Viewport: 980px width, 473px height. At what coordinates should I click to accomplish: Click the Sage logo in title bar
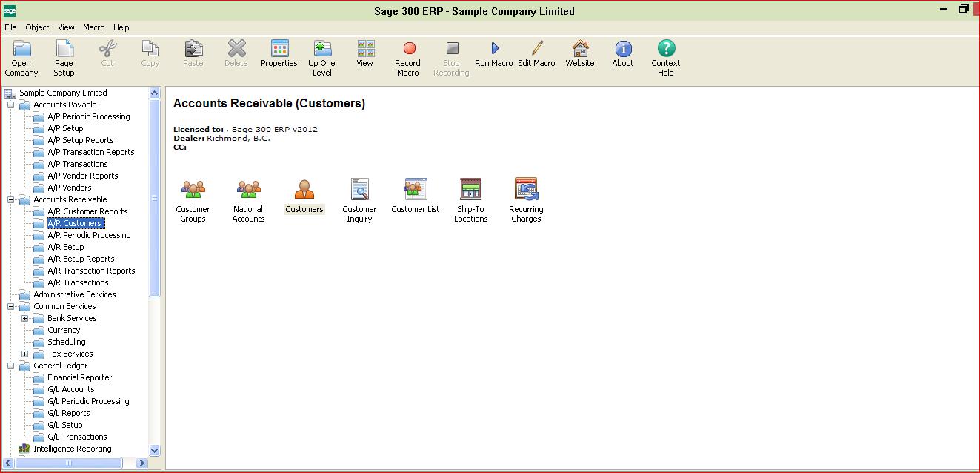[10, 11]
